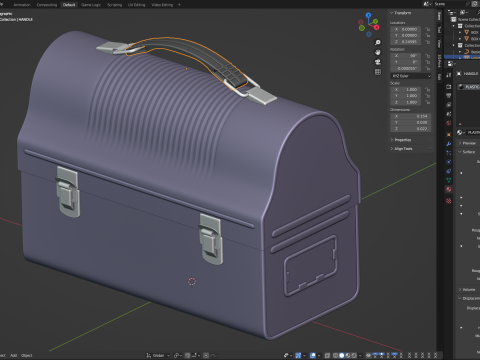This screenshot has height=360, width=480.
Task: Open the Scene properties tab
Action: click(x=449, y=114)
